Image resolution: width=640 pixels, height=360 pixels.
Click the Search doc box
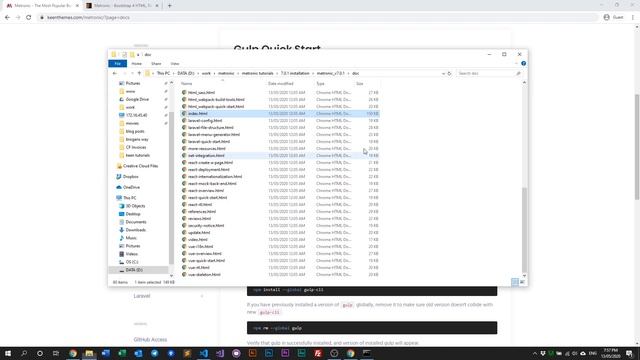pos(489,73)
